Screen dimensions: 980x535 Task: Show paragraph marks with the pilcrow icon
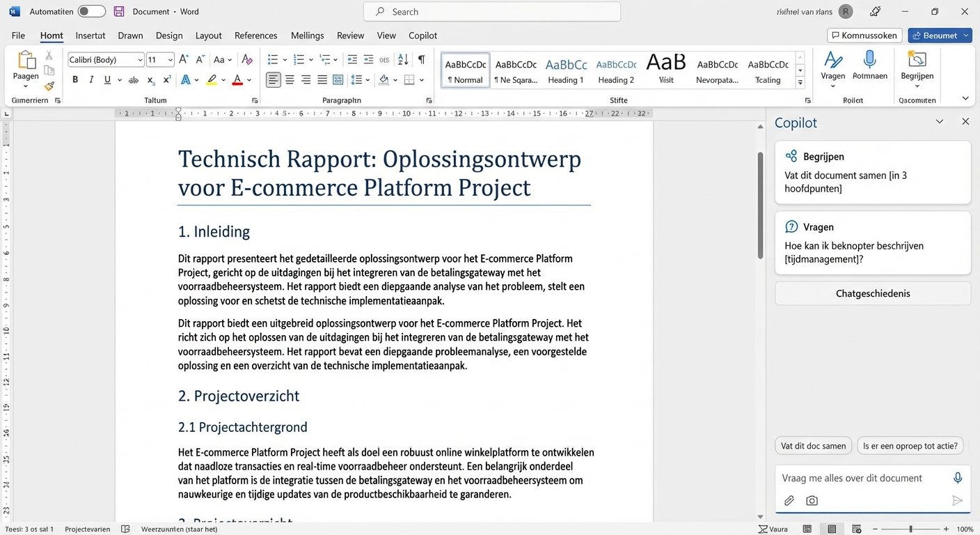tap(421, 59)
